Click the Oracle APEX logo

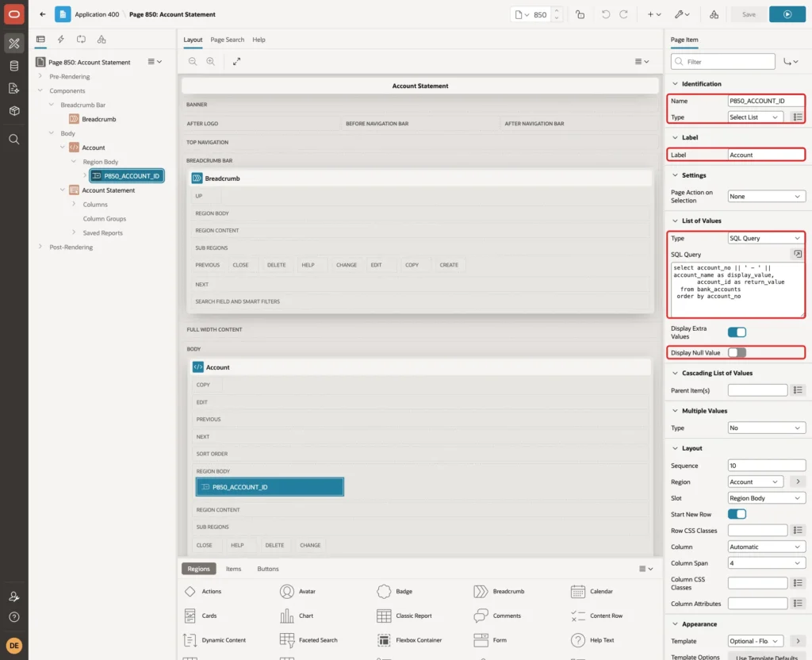point(14,14)
